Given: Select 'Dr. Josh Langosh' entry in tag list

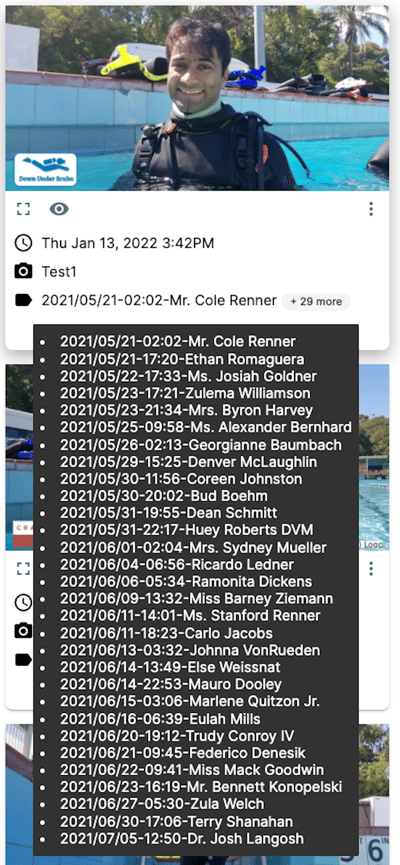Looking at the screenshot, I should pos(182,839).
